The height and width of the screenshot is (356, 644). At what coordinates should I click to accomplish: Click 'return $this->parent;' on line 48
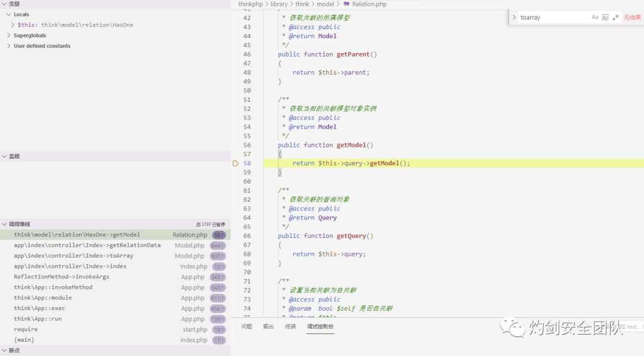pyautogui.click(x=331, y=73)
